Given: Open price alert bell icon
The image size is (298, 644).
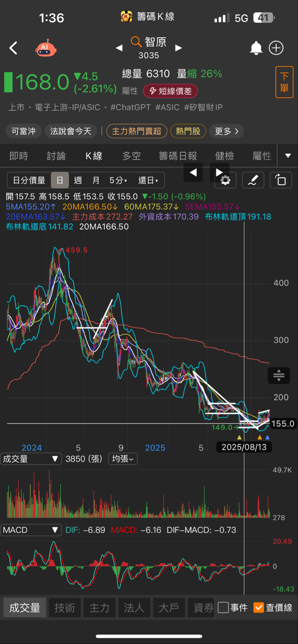Looking at the screenshot, I should [x=256, y=48].
